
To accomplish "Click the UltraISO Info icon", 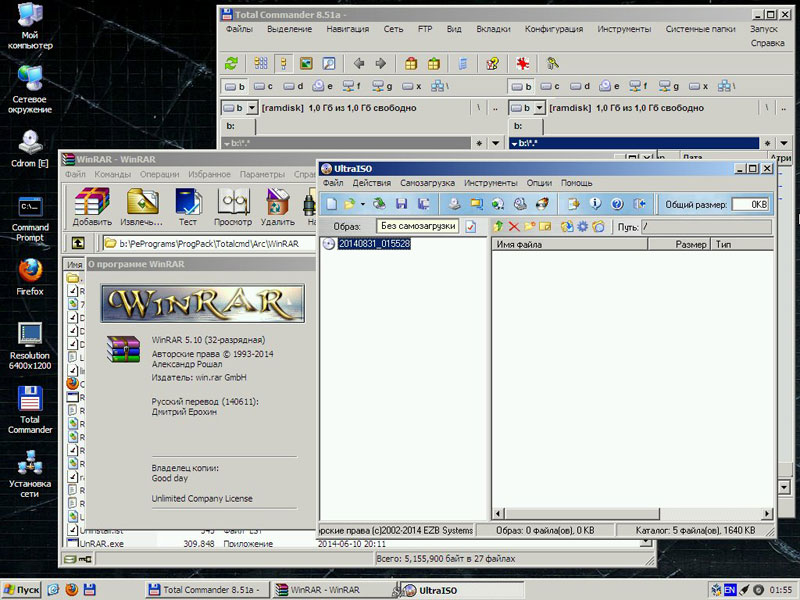I will [595, 204].
